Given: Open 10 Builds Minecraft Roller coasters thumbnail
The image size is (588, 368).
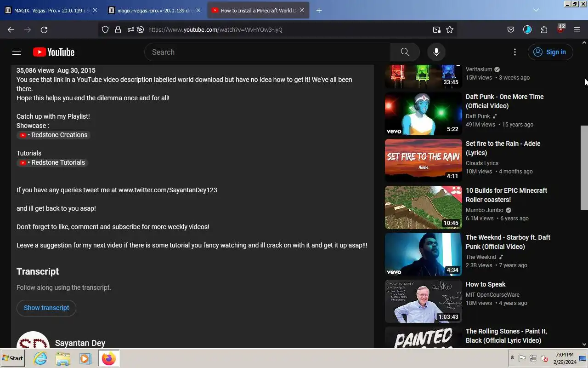Looking at the screenshot, I should click(423, 207).
